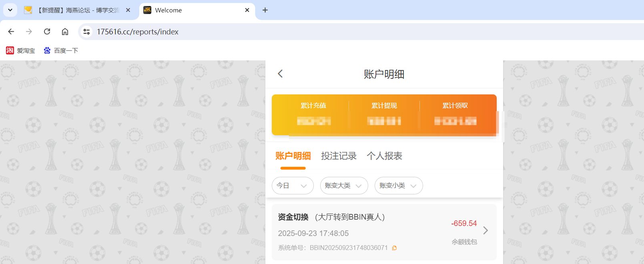The height and width of the screenshot is (264, 644).
Task: Switch to 个人报表 tab
Action: (x=384, y=156)
